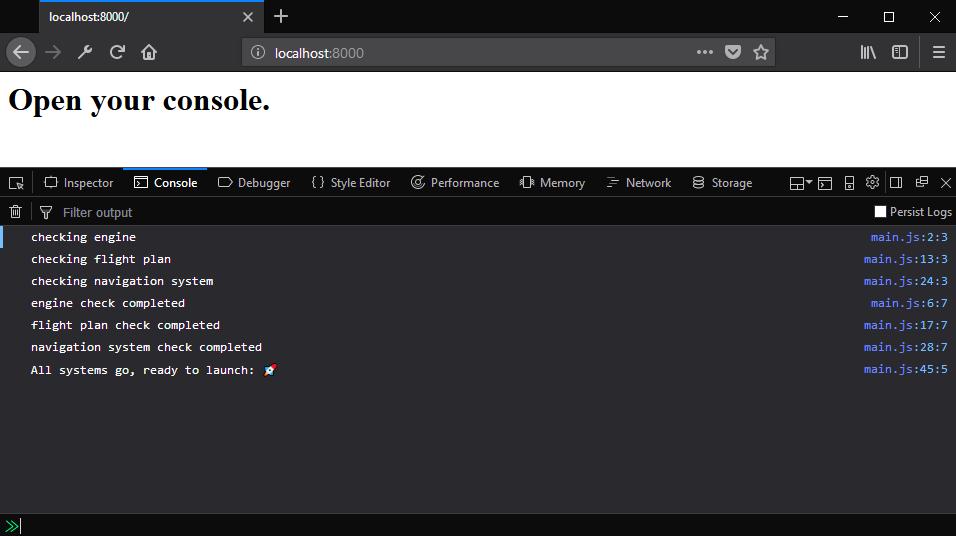The image size is (956, 536).
Task: Open the Performance tab
Action: [x=455, y=183]
